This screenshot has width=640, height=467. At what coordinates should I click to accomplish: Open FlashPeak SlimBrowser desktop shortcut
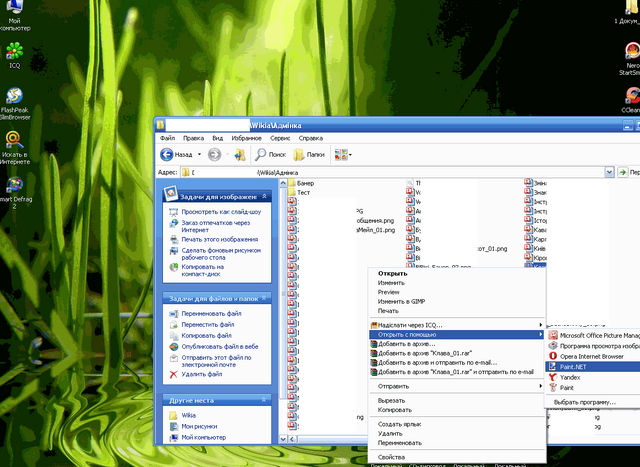(14, 104)
